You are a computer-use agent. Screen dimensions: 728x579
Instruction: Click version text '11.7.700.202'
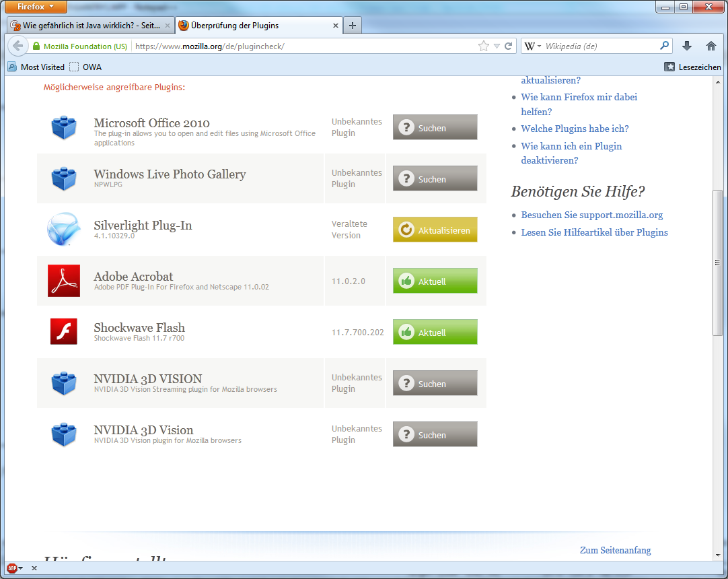[358, 333]
